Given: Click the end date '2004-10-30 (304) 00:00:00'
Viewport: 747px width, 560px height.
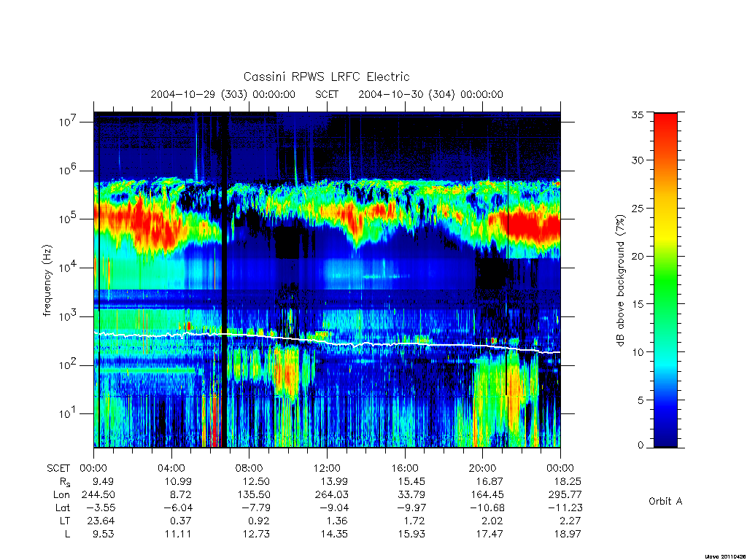Looking at the screenshot, I should (430, 94).
